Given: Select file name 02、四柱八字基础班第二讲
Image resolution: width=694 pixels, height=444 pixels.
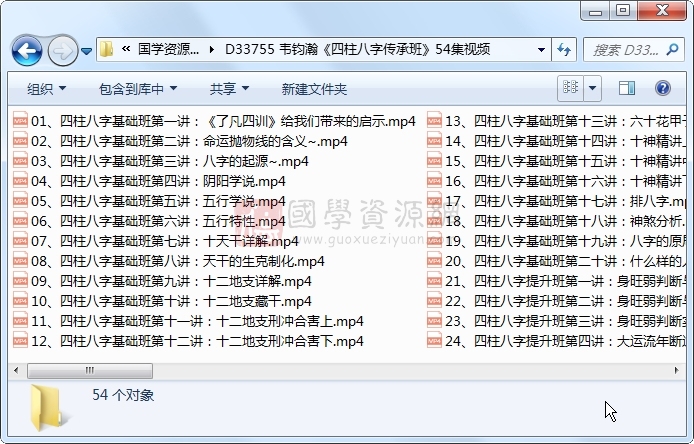Looking at the screenshot, I should click(189, 141).
